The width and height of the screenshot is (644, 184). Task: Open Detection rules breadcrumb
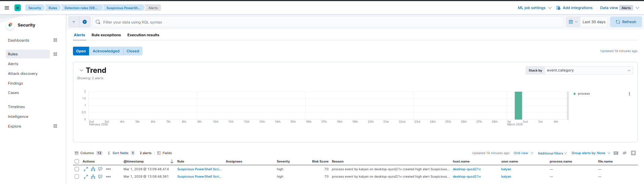coord(81,8)
